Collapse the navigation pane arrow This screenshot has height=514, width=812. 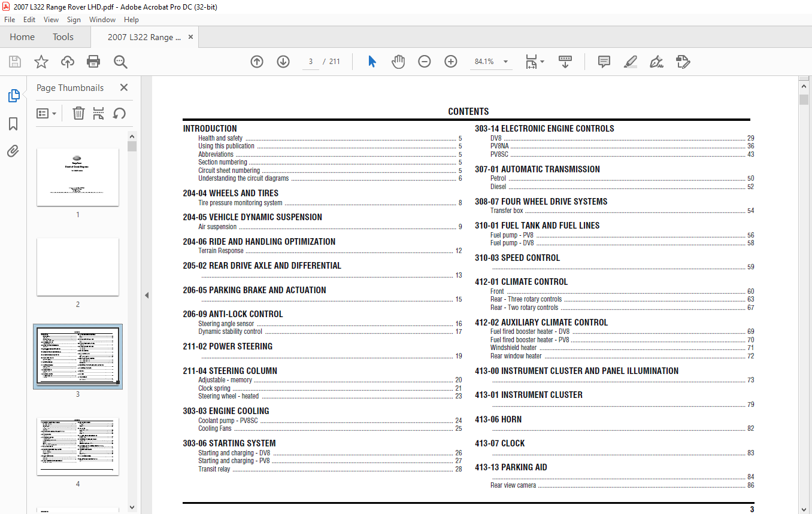click(x=146, y=295)
